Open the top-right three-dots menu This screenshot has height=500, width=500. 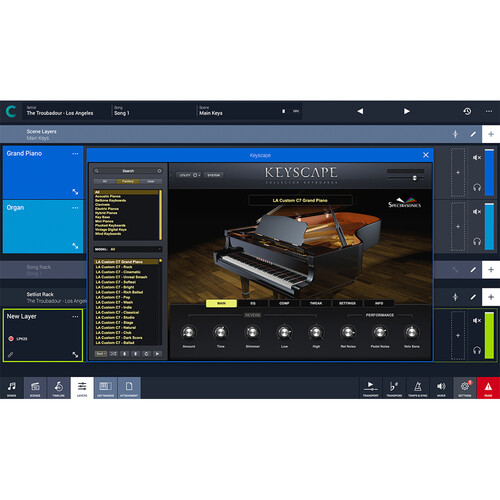coord(489,111)
